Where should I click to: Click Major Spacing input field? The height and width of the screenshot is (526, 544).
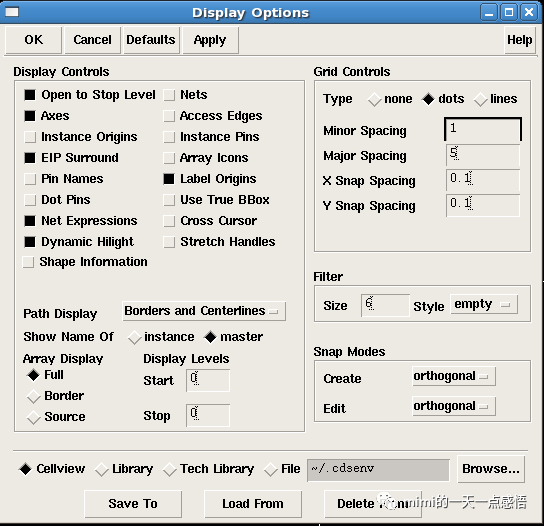pos(483,155)
